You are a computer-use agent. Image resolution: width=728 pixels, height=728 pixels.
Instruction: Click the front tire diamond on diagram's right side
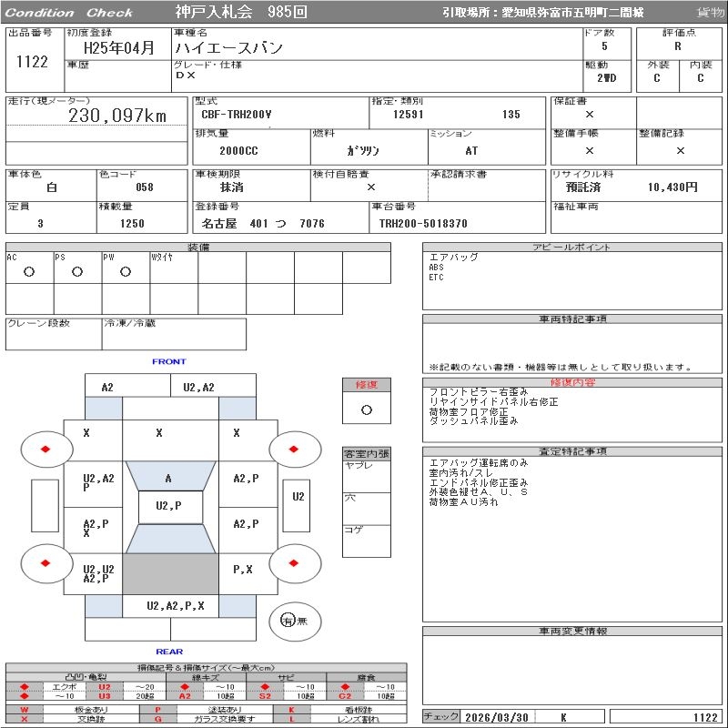tap(293, 449)
